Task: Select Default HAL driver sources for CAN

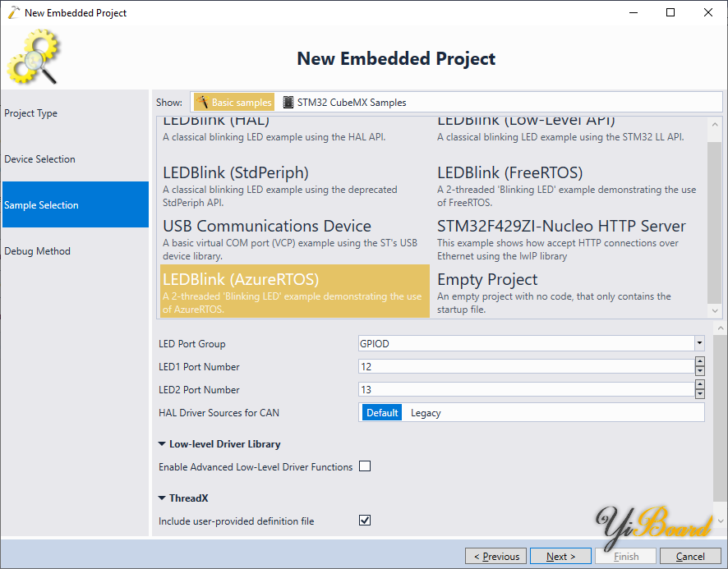Action: tap(381, 413)
